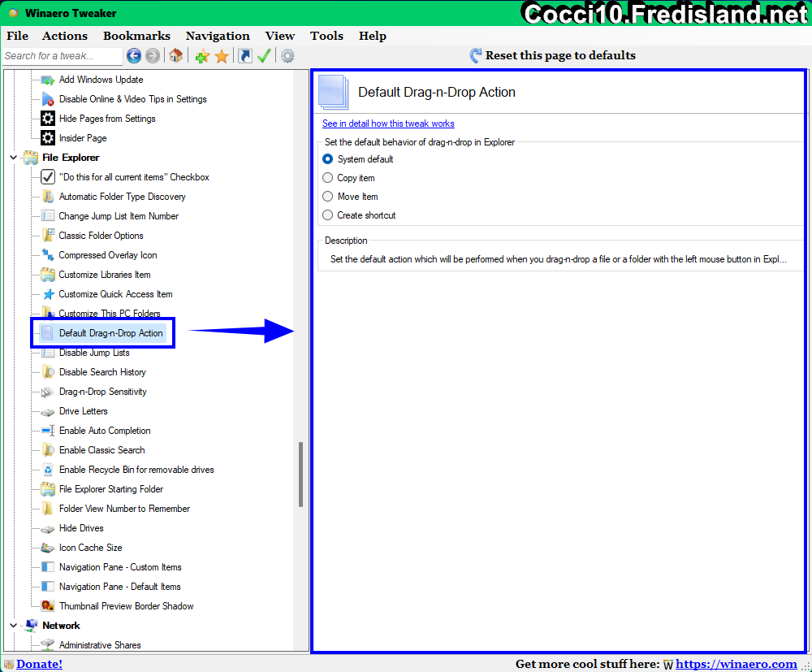Click the forward navigation arrow icon
Screen dimensions: 812x672
click(153, 55)
